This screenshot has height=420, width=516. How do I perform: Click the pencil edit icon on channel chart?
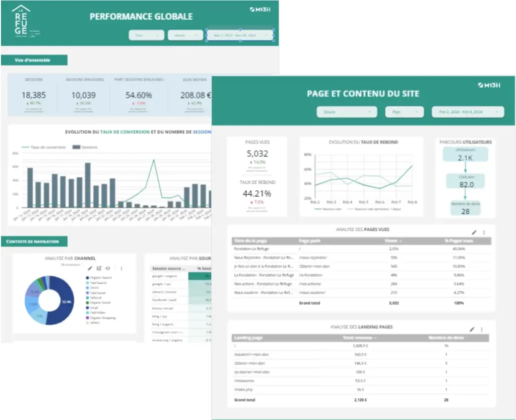point(90,268)
